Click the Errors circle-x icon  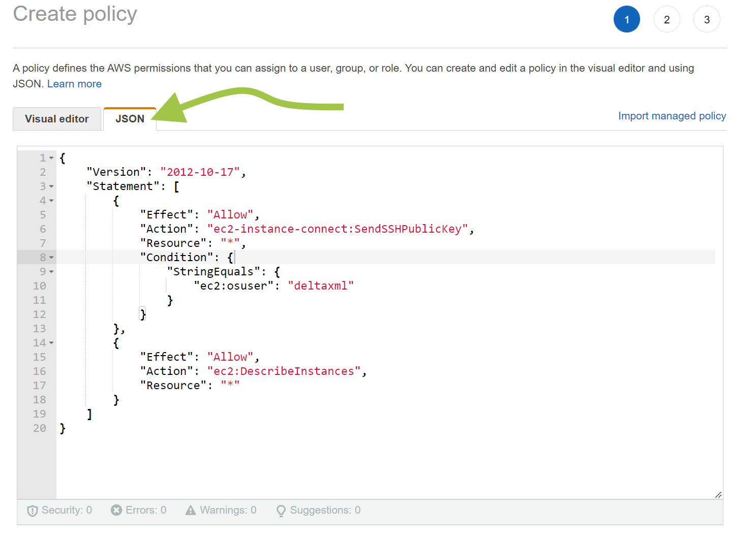(116, 510)
